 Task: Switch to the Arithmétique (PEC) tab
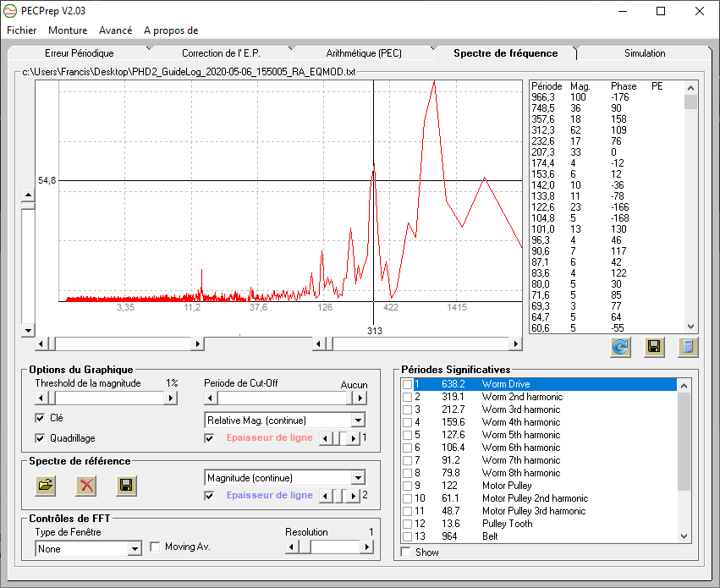(x=364, y=53)
